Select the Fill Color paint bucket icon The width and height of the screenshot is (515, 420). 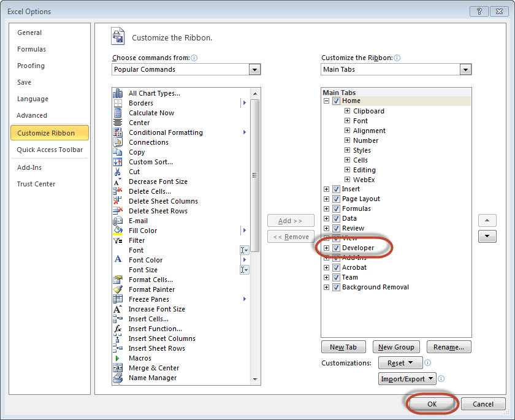pyautogui.click(x=118, y=231)
